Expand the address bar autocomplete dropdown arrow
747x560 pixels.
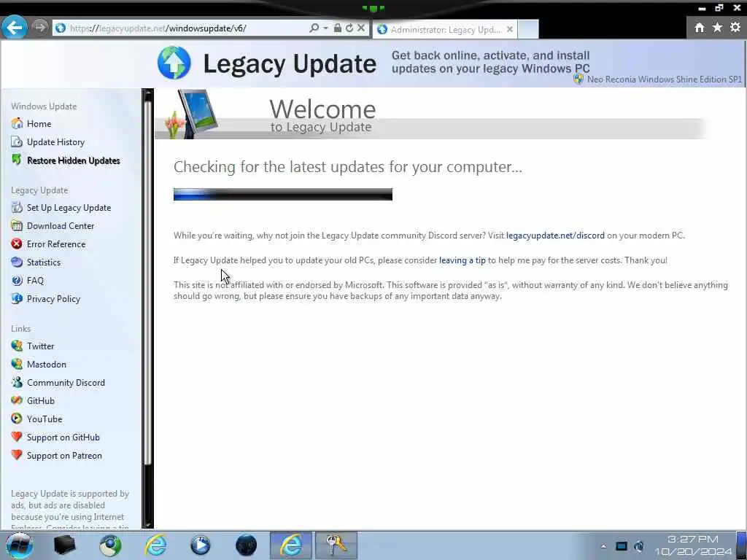pyautogui.click(x=326, y=28)
